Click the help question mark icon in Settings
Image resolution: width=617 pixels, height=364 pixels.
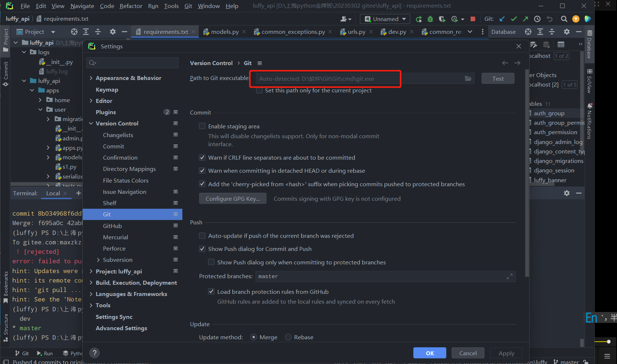(94, 353)
